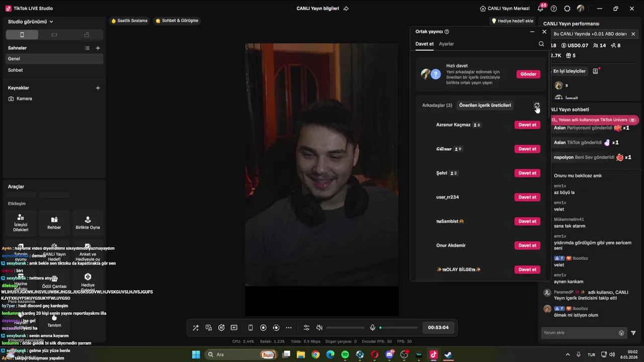Switch to the Davet et tab

point(424,44)
